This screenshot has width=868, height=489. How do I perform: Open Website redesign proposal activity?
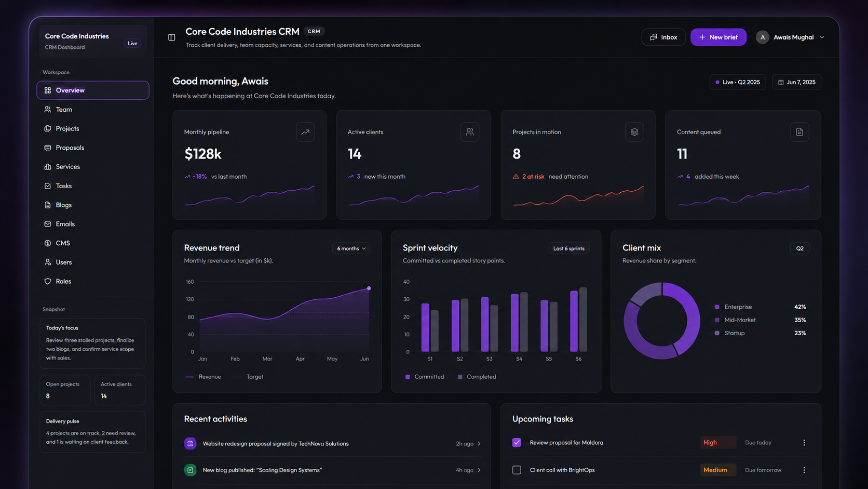tap(333, 444)
